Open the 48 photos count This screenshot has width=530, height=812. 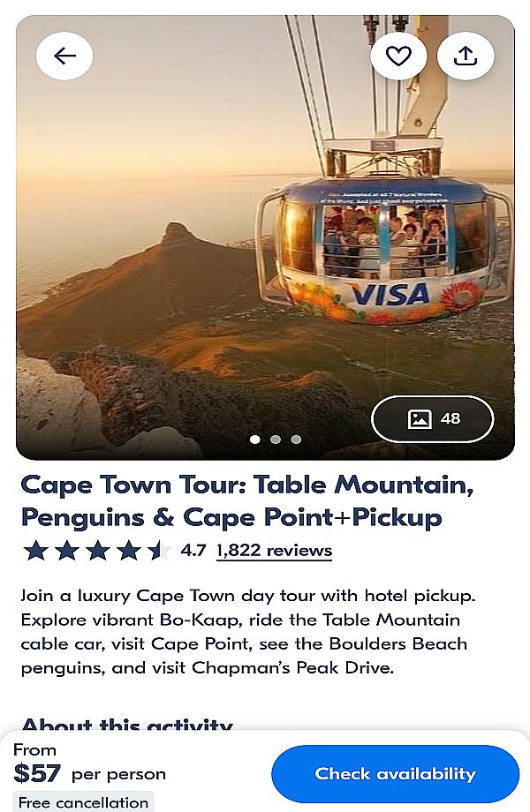click(x=450, y=418)
